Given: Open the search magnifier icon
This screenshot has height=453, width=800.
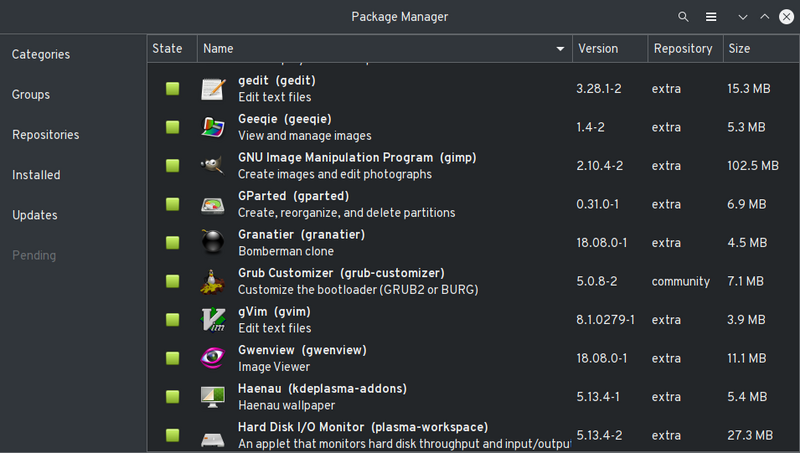Looking at the screenshot, I should 683,17.
